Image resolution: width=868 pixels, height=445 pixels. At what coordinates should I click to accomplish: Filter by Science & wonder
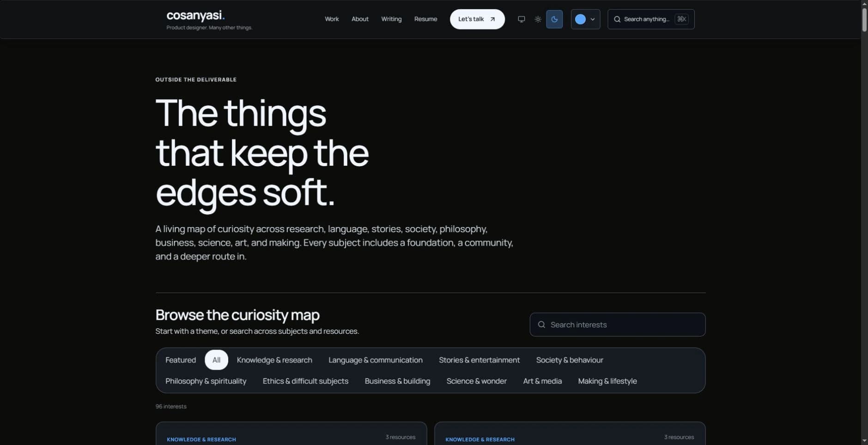(x=476, y=381)
